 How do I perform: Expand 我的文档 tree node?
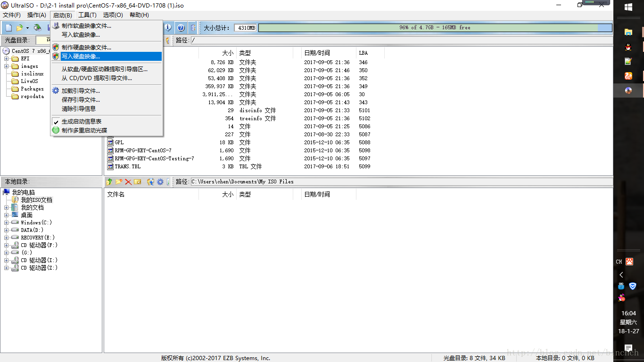tap(7, 207)
